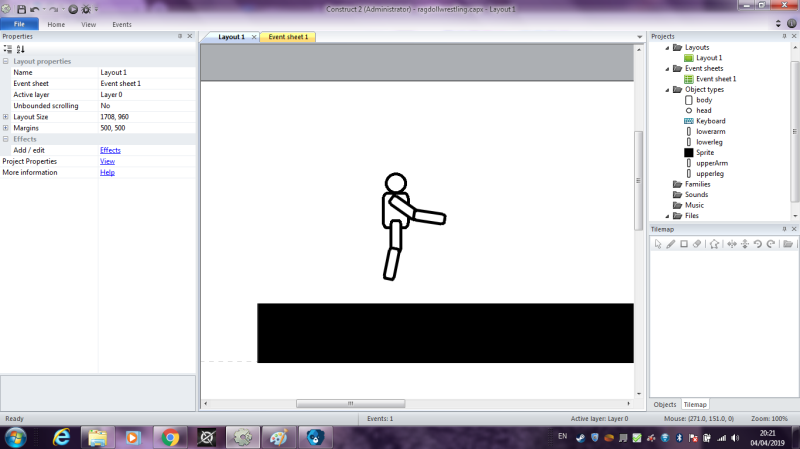Screen dimensions: 800x449
Task: Switch Properties to categorized view
Action: 8,49
